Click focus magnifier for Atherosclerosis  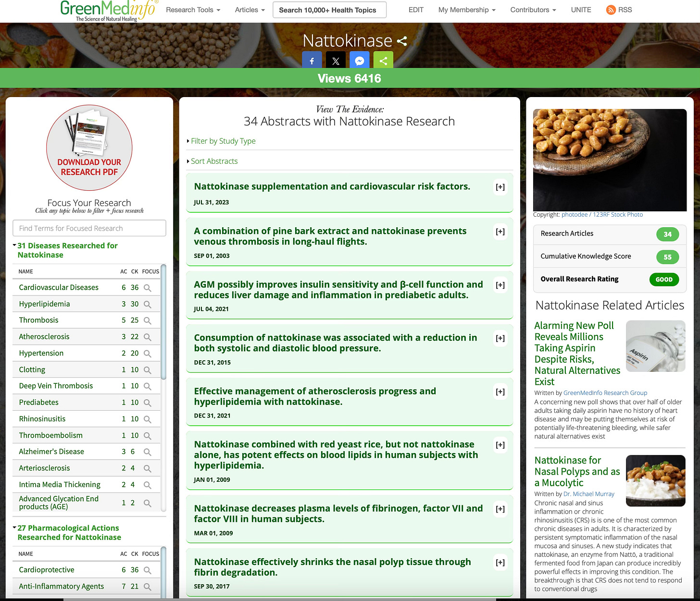click(x=148, y=337)
